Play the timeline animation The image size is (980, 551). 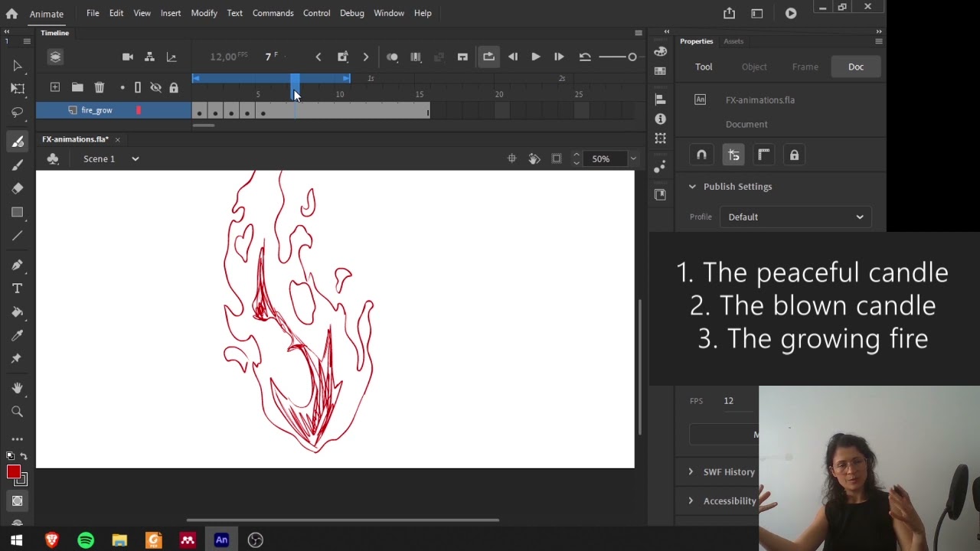coord(536,57)
